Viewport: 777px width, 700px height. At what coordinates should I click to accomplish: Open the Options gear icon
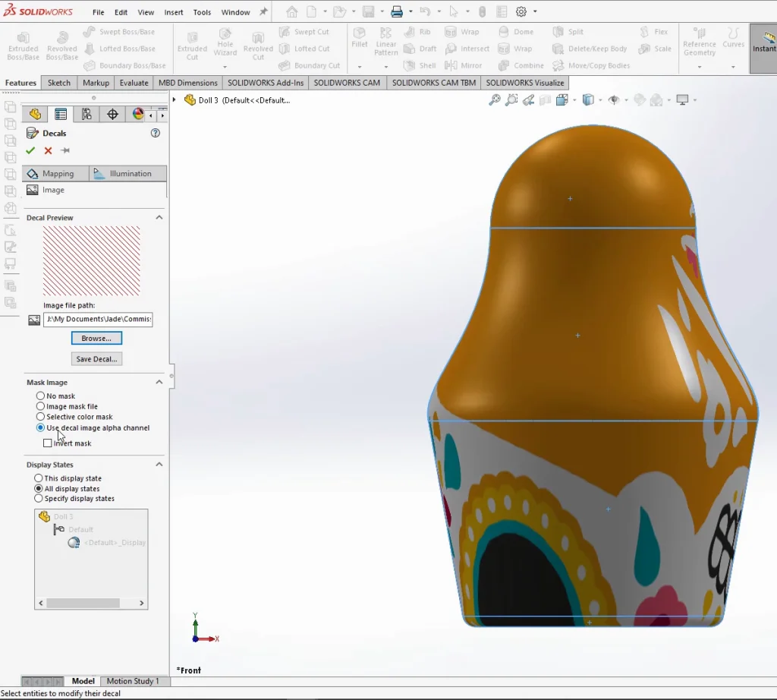click(521, 12)
